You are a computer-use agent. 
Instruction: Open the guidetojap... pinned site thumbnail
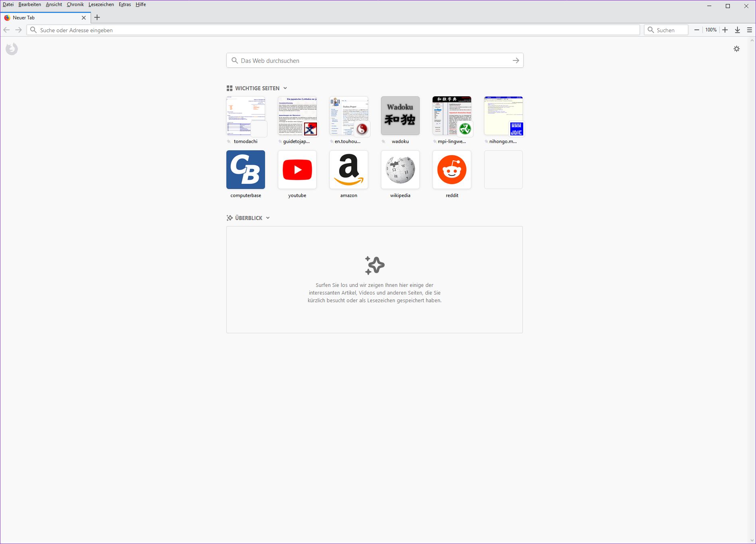point(297,116)
